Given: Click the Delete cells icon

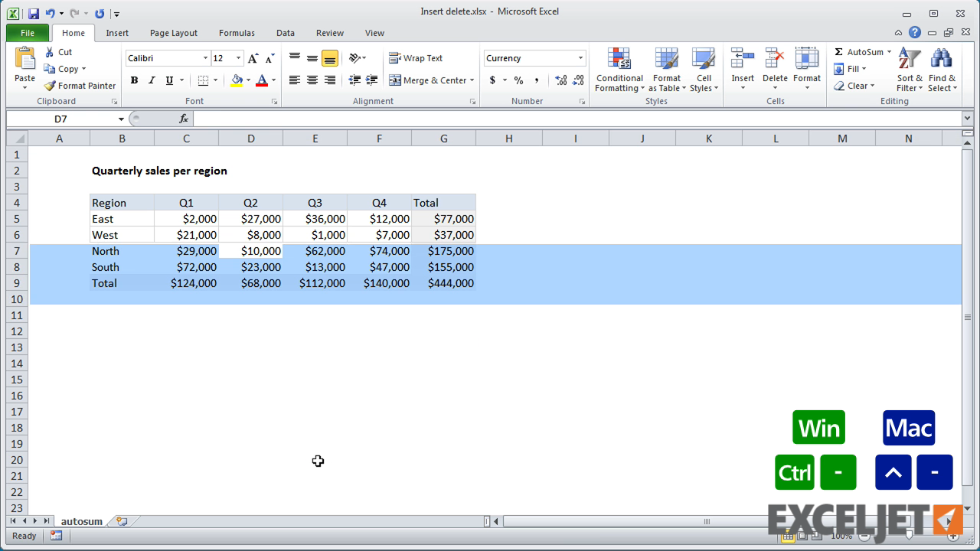Looking at the screenshot, I should (775, 58).
